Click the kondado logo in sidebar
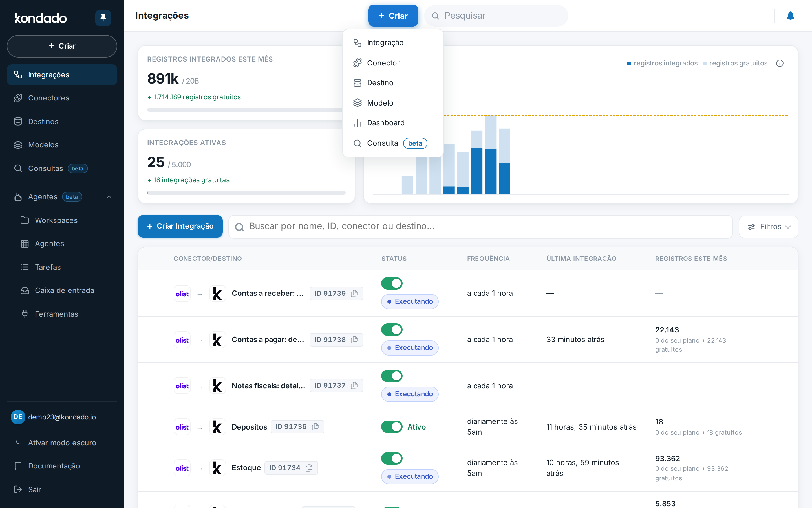The height and width of the screenshot is (508, 812). pyautogui.click(x=41, y=18)
